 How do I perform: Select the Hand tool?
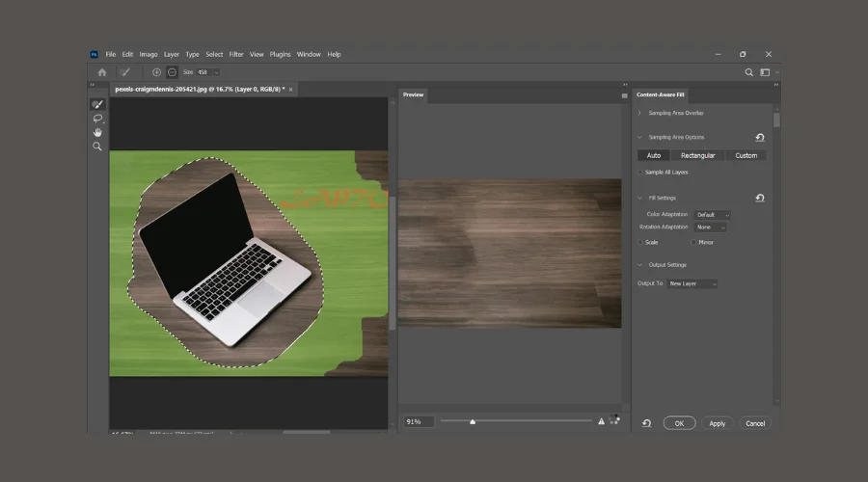(x=97, y=132)
